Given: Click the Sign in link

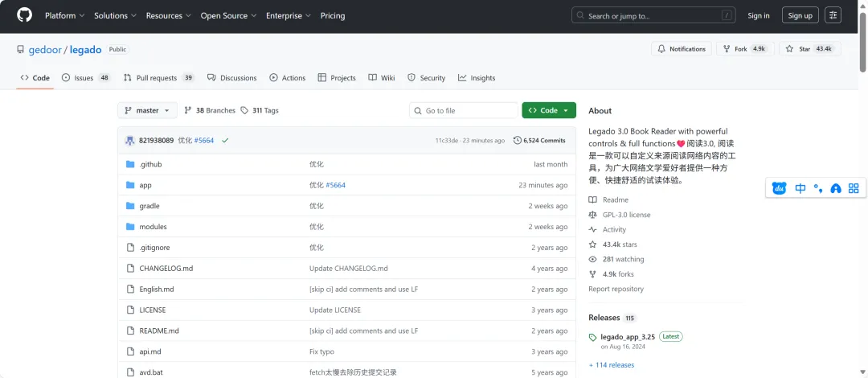Looking at the screenshot, I should click(x=759, y=15).
